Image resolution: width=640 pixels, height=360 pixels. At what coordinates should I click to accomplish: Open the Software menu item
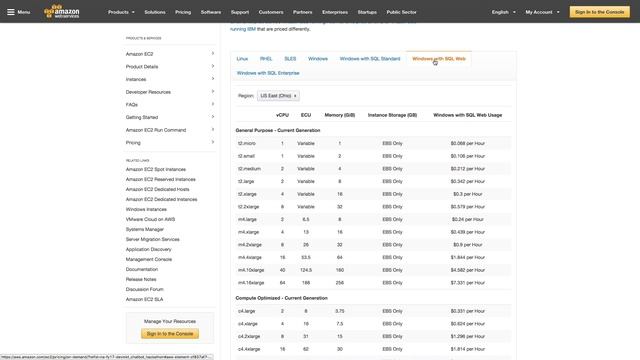(211, 12)
